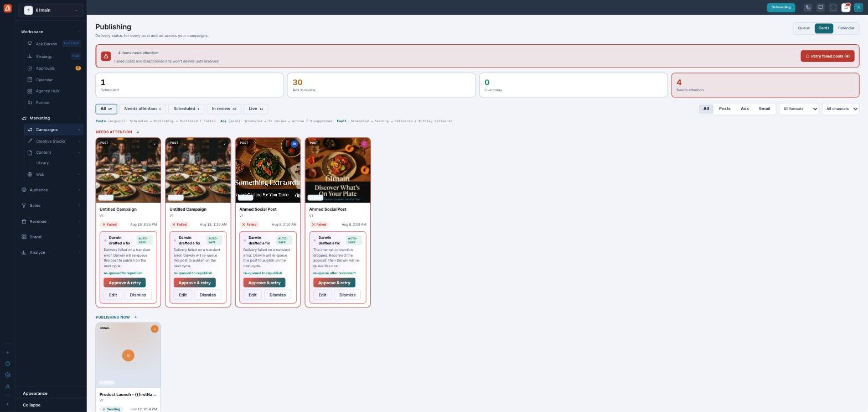
Task: Open the All channels dropdown
Action: (x=840, y=109)
